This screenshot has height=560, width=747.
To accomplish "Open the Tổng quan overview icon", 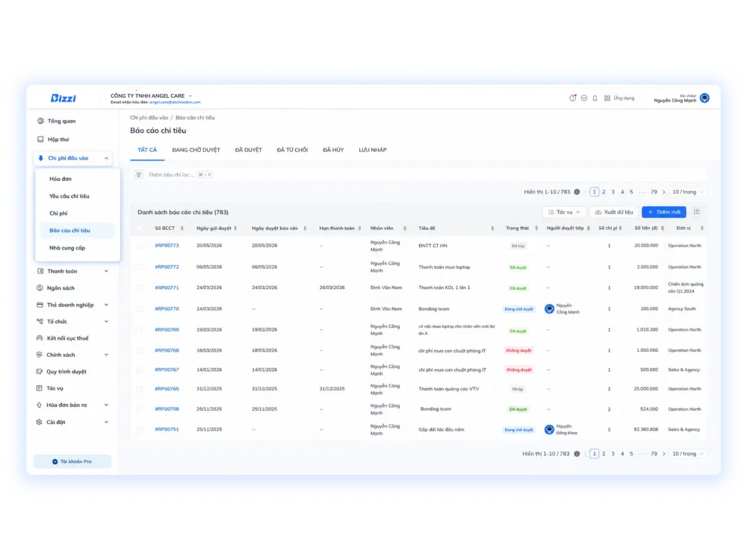I will (40, 121).
